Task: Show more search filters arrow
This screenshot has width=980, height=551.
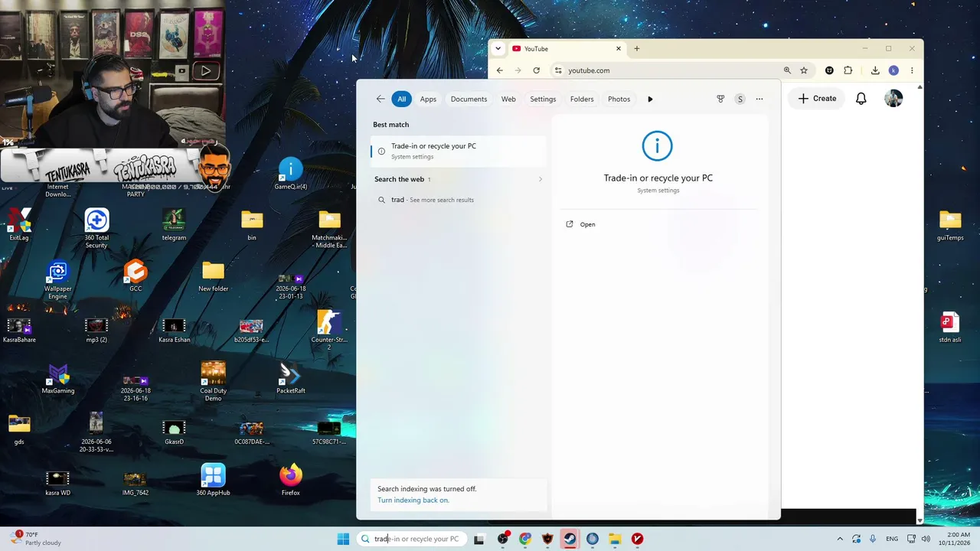Action: [x=650, y=99]
